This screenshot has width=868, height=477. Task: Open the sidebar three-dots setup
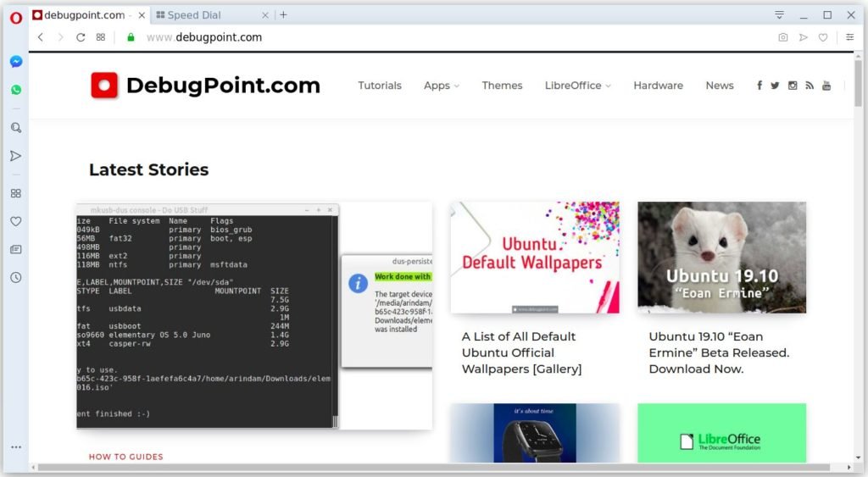click(x=16, y=446)
